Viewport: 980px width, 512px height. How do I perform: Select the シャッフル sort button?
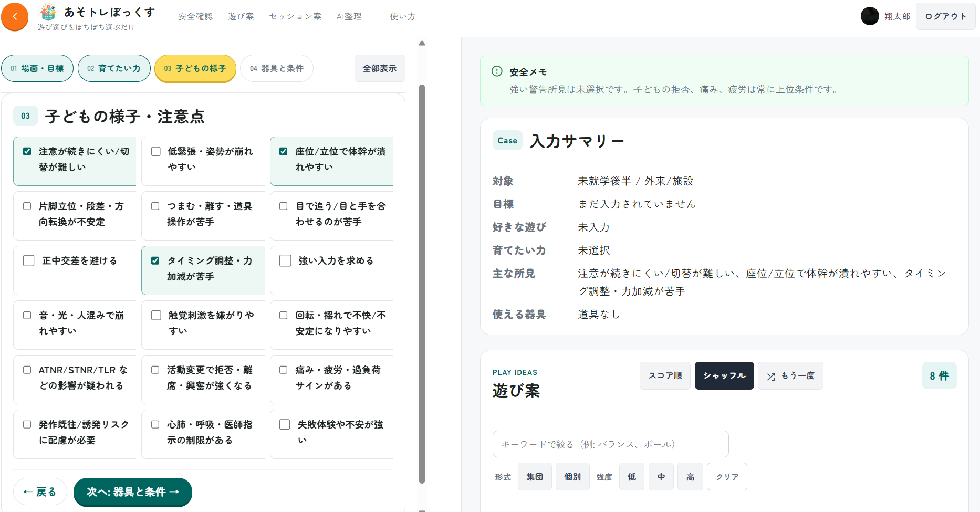[724, 376]
